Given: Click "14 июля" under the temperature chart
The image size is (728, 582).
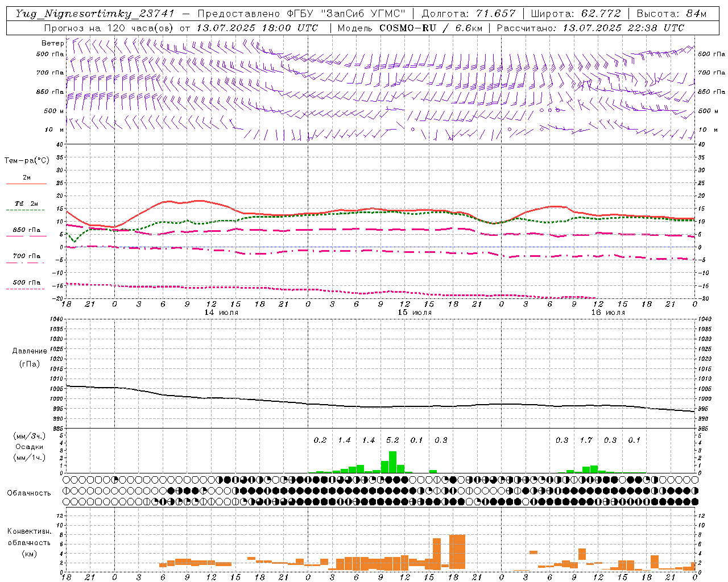Looking at the screenshot, I should pyautogui.click(x=221, y=313).
